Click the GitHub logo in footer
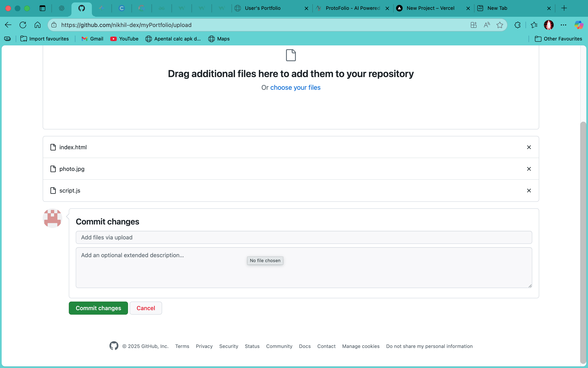Viewport: 588px width, 368px height. coord(114,346)
